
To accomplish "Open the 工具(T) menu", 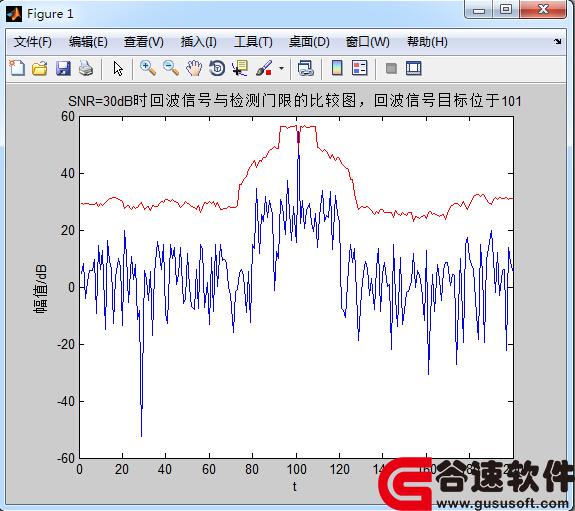I will click(253, 42).
